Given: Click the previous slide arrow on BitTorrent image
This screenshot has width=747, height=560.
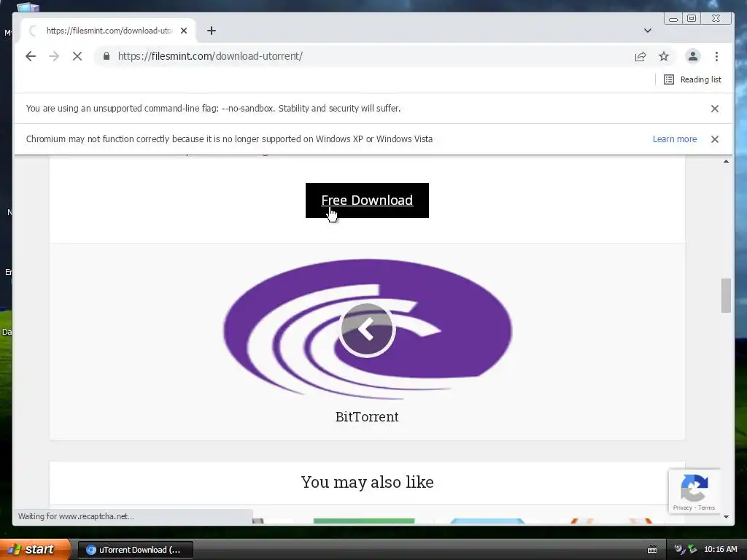Looking at the screenshot, I should click(x=366, y=329).
